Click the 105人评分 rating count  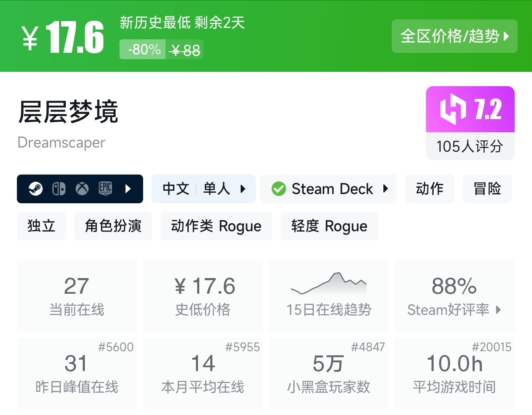coord(470,146)
